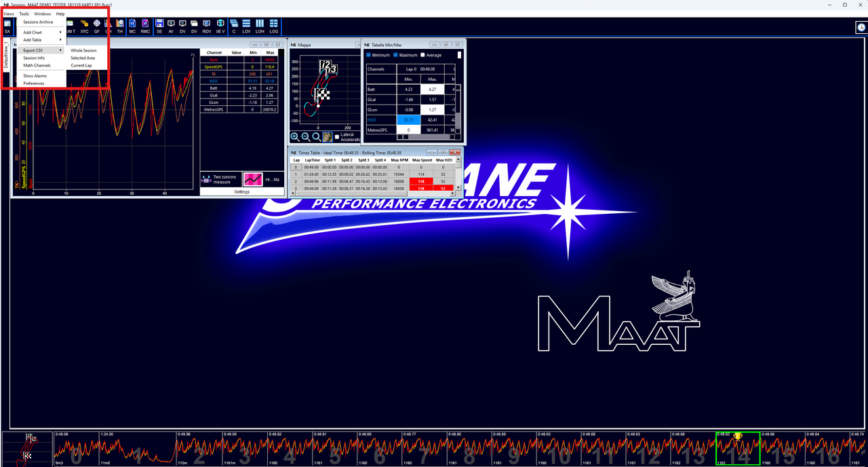Switch to the DefaultView_1 side tab

5,54
